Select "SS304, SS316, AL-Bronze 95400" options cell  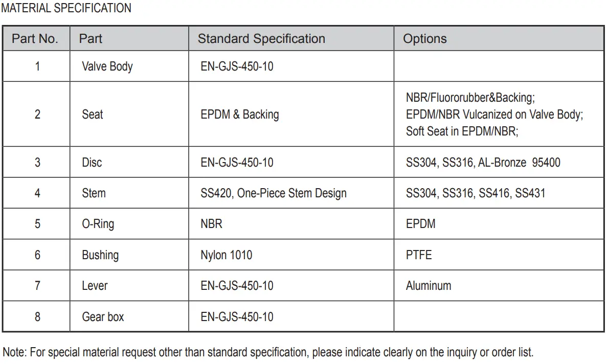click(483, 163)
